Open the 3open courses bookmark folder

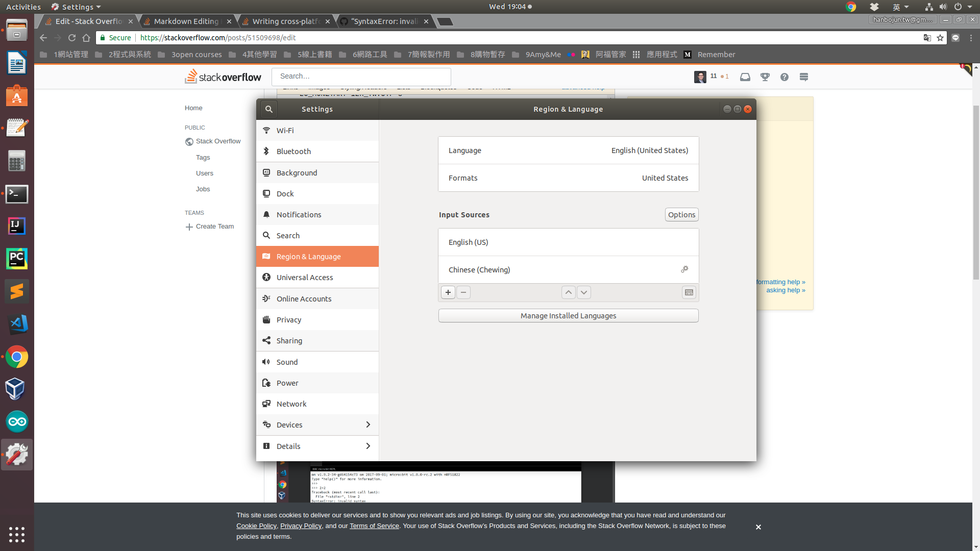pyautogui.click(x=190, y=55)
